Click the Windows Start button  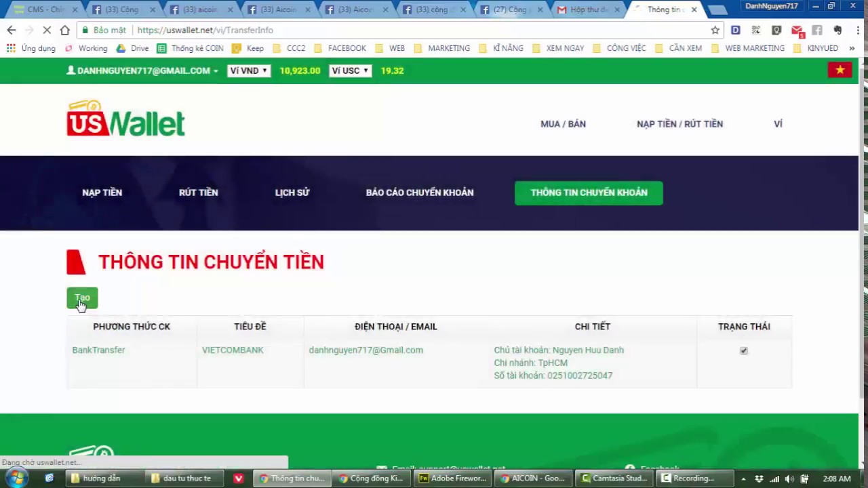(x=16, y=479)
